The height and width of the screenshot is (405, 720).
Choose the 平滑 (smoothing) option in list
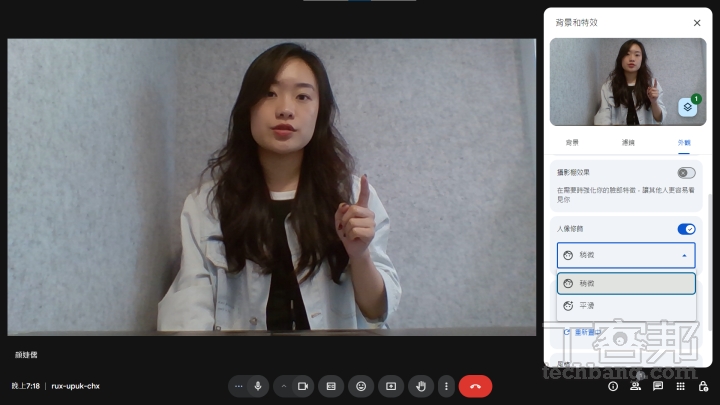626,305
